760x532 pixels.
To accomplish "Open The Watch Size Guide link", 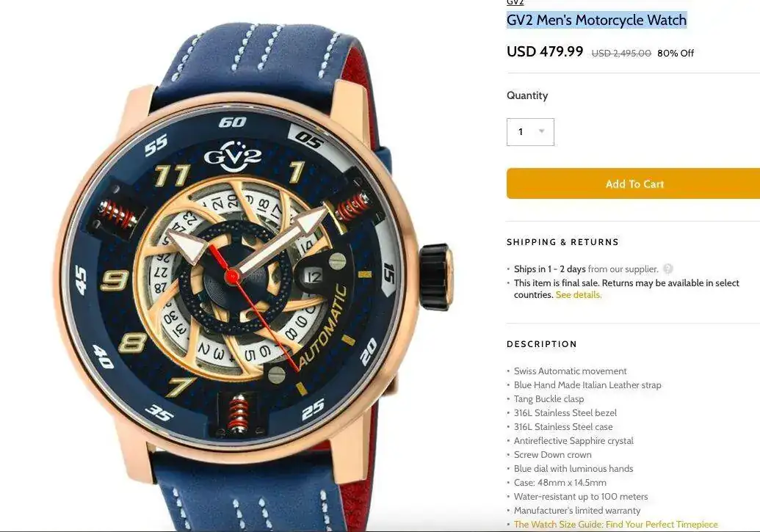I will point(615,524).
